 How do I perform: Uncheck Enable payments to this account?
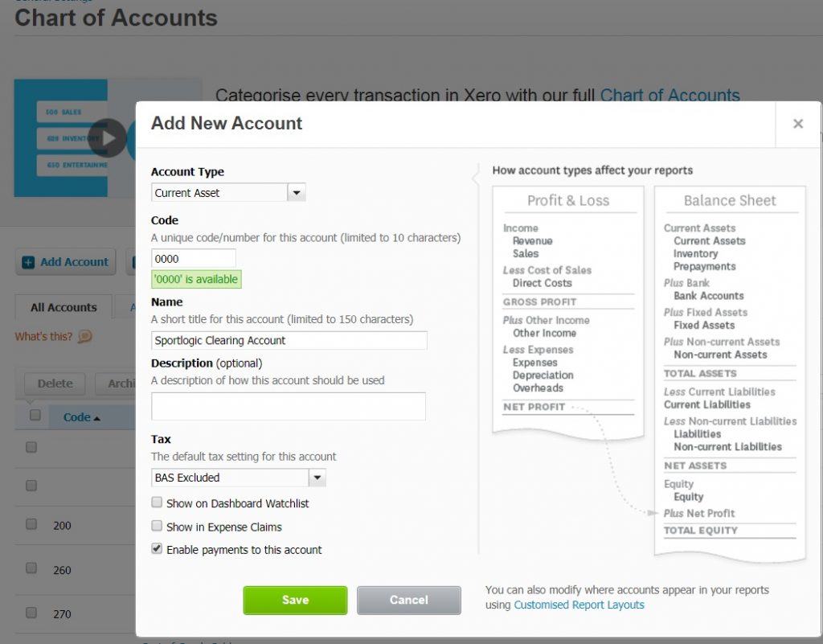coord(157,548)
